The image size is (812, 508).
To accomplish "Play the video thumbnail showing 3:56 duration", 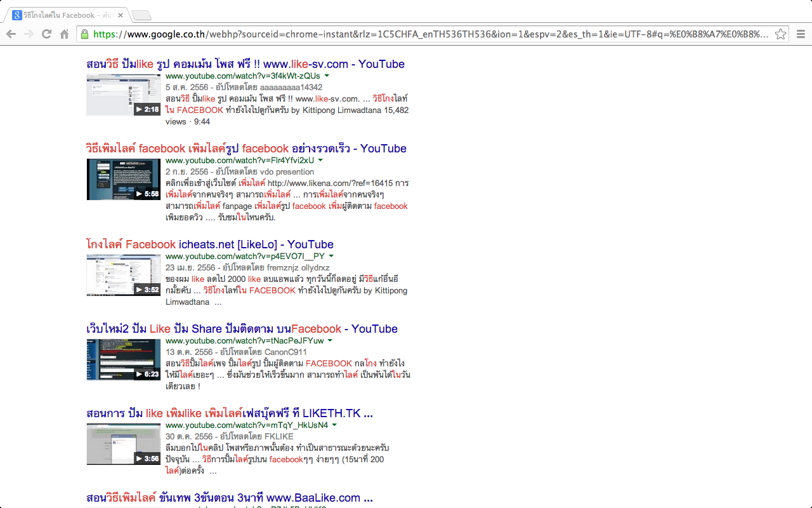I will [x=124, y=444].
